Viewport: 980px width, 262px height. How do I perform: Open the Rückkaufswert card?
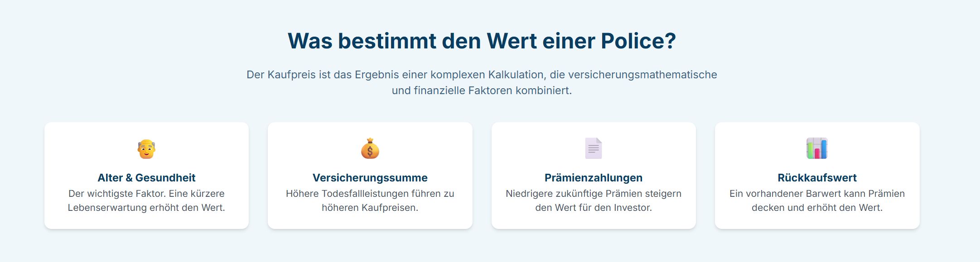[817, 176]
